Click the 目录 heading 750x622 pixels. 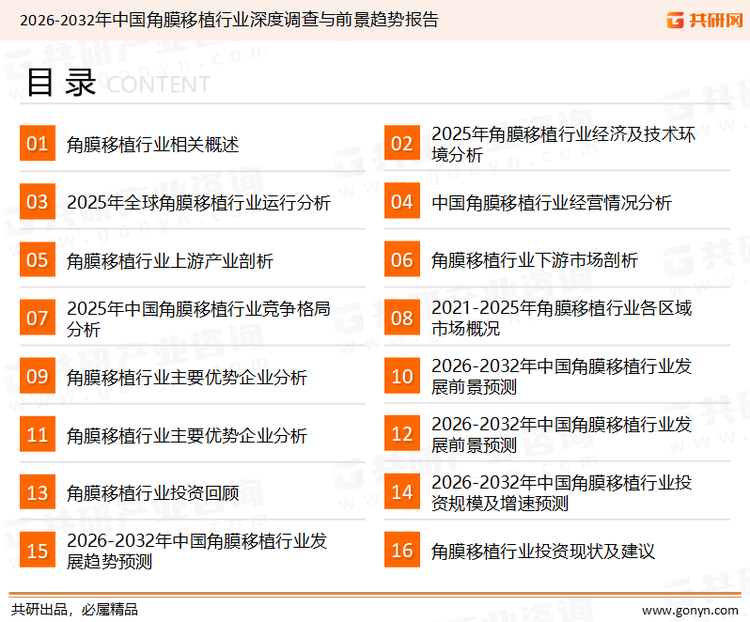[62, 83]
